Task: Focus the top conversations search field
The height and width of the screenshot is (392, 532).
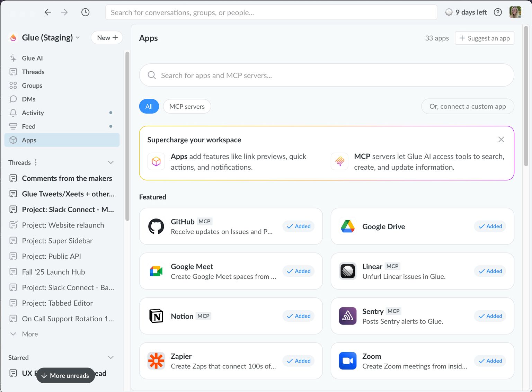Action: (271, 12)
